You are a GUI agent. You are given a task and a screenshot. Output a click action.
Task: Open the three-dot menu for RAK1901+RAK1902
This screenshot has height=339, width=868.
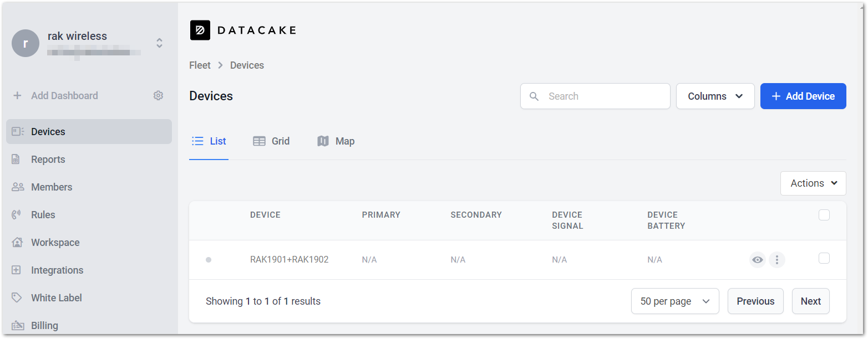[x=777, y=259]
